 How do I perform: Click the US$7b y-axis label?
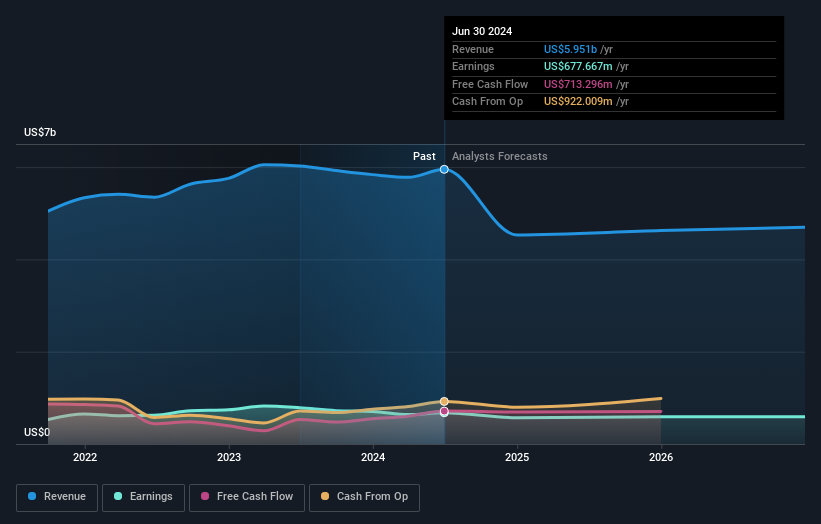(x=40, y=132)
